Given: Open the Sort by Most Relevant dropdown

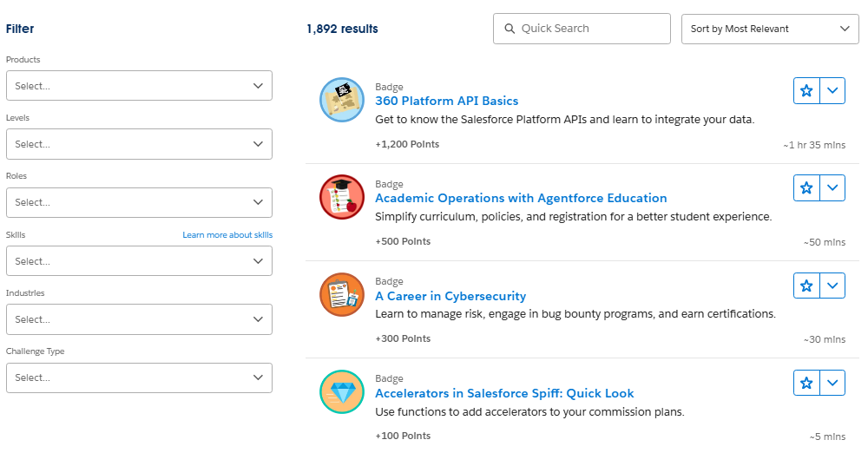Looking at the screenshot, I should pyautogui.click(x=770, y=29).
